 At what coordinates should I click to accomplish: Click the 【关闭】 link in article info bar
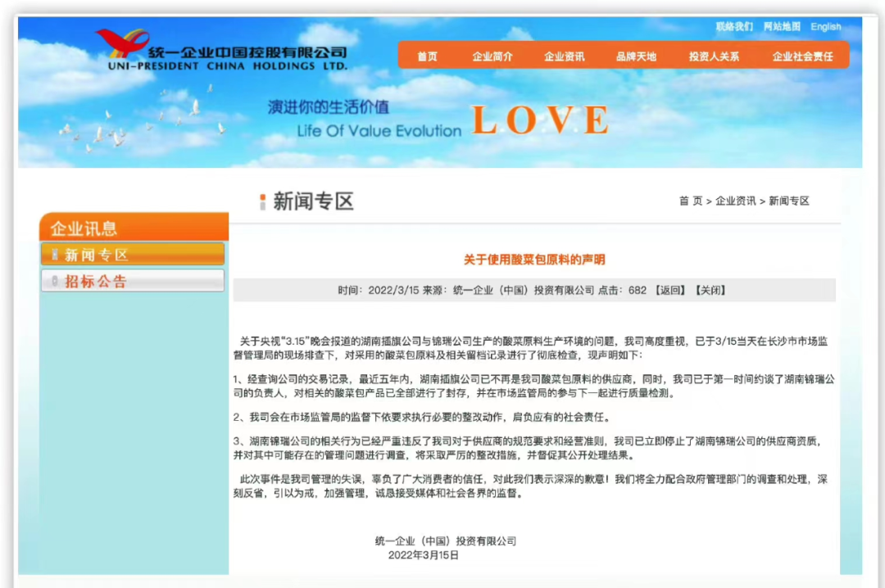tap(710, 290)
